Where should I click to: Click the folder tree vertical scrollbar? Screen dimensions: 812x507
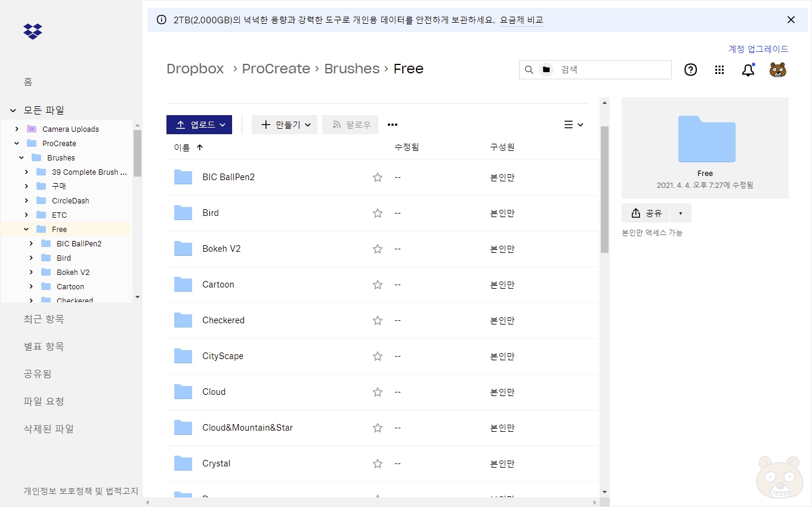pyautogui.click(x=137, y=153)
